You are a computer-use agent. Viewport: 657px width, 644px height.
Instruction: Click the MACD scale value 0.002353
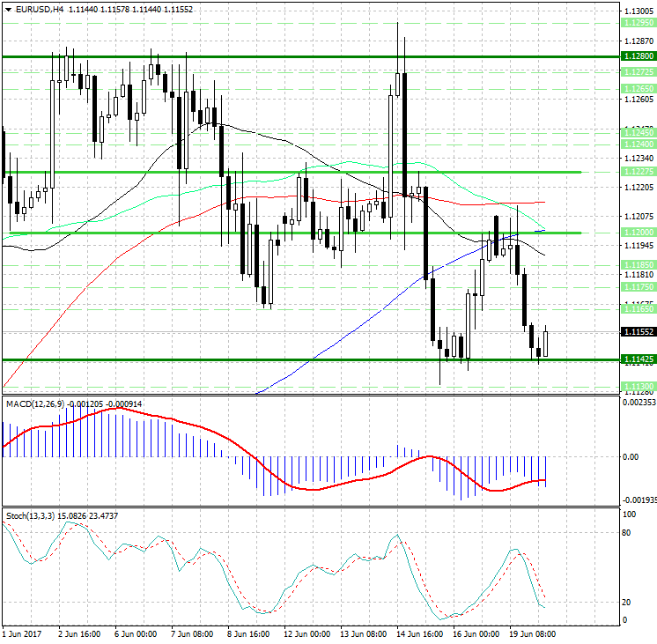[x=639, y=403]
